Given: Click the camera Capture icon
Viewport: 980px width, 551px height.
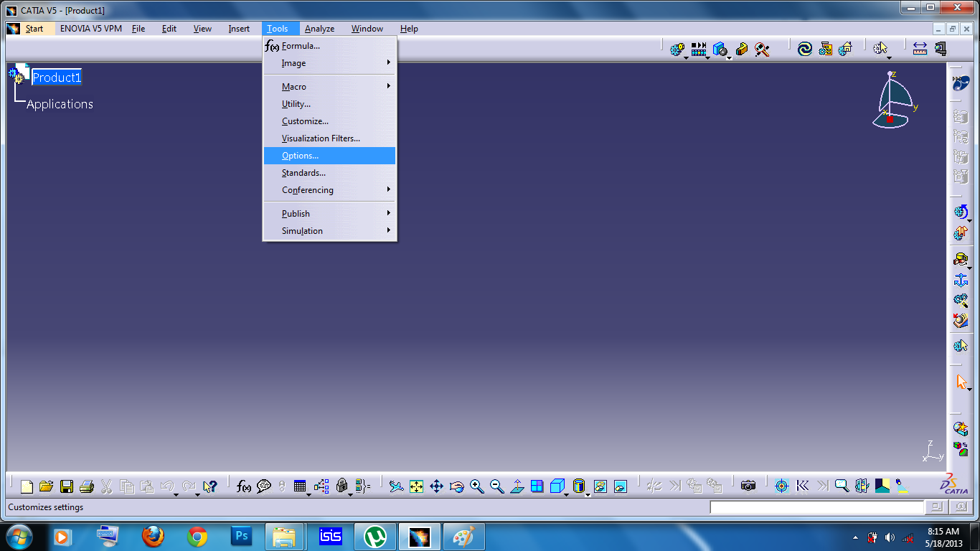Looking at the screenshot, I should point(748,486).
